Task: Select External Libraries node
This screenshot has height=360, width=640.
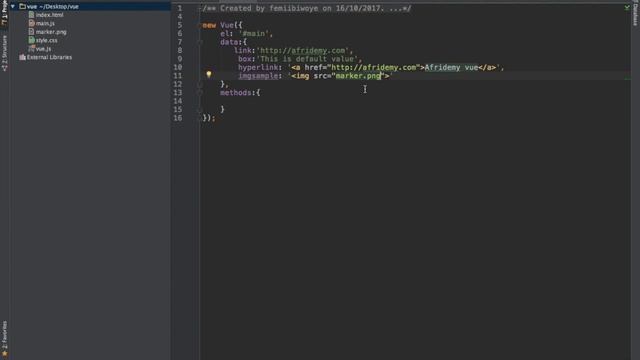Action: click(49, 58)
